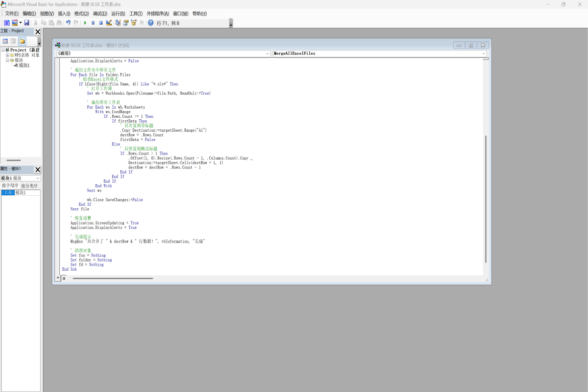Click the code window horizontal scrollbar
The width and height of the screenshot is (588, 392).
tap(113, 278)
